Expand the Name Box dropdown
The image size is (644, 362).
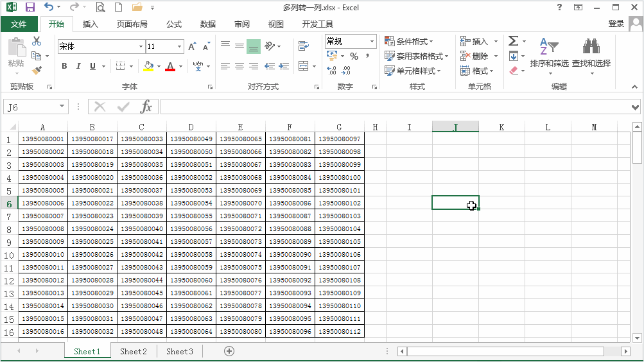[62, 107]
